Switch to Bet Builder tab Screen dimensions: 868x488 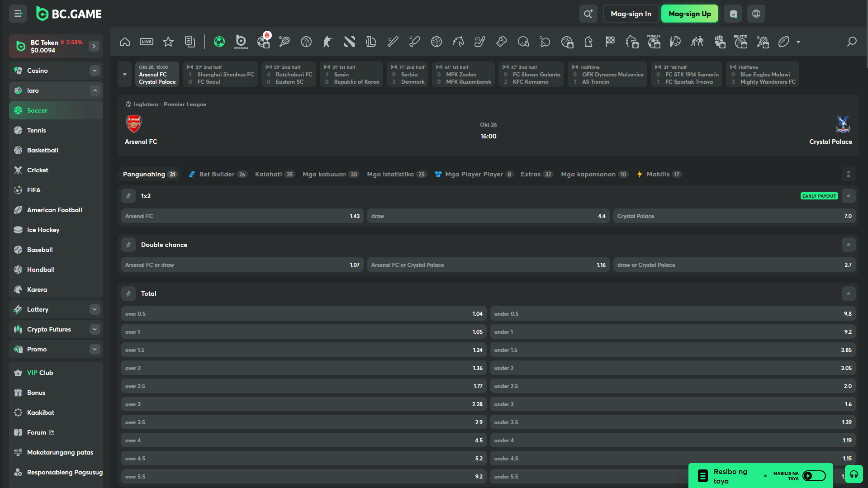218,174
